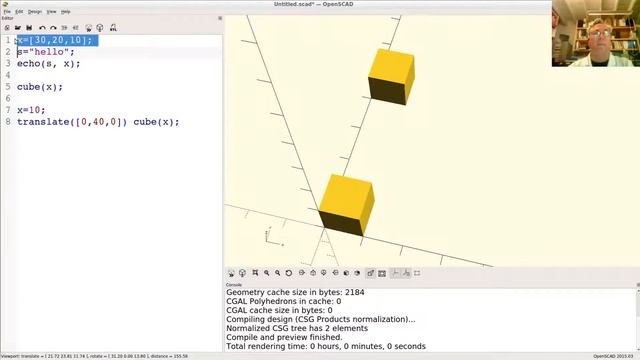Image resolution: width=640 pixels, height=360 pixels.
Task: Toggle Show Edges in viewer toolbar
Action: pos(417,273)
